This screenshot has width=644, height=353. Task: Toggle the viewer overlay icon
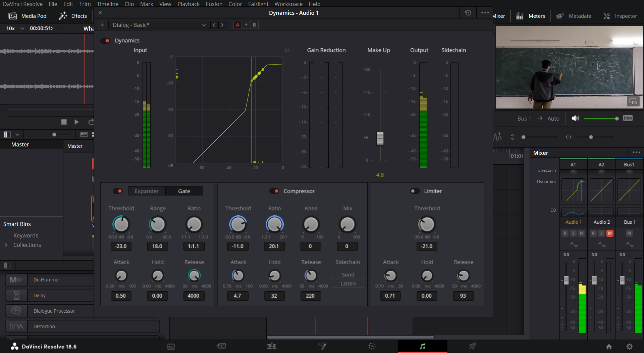point(633,101)
